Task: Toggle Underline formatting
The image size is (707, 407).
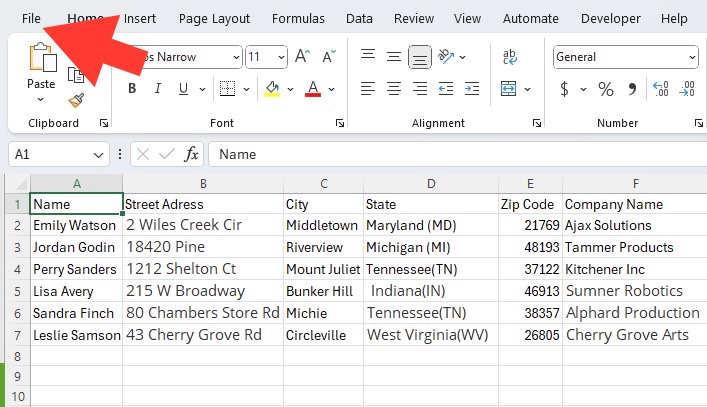Action: tap(183, 89)
